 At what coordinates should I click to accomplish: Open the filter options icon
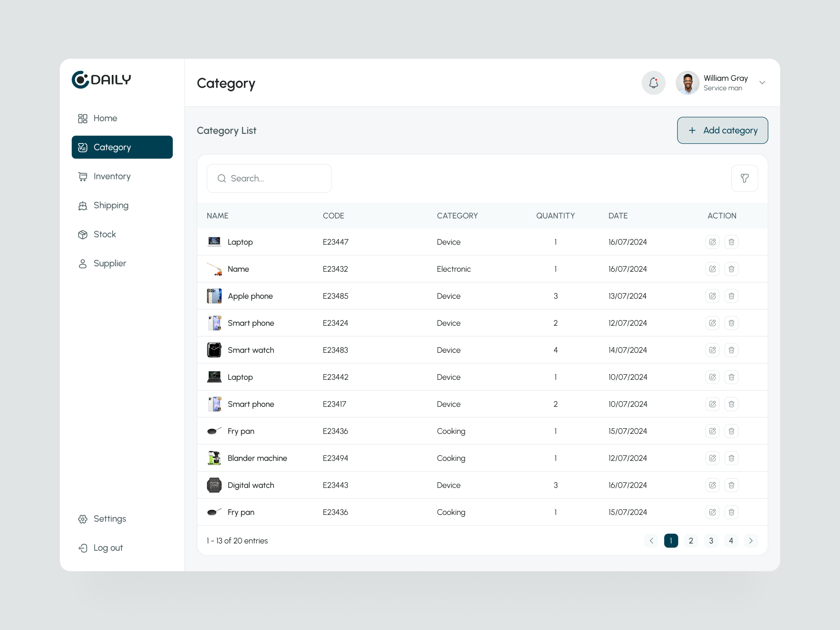[x=745, y=178]
